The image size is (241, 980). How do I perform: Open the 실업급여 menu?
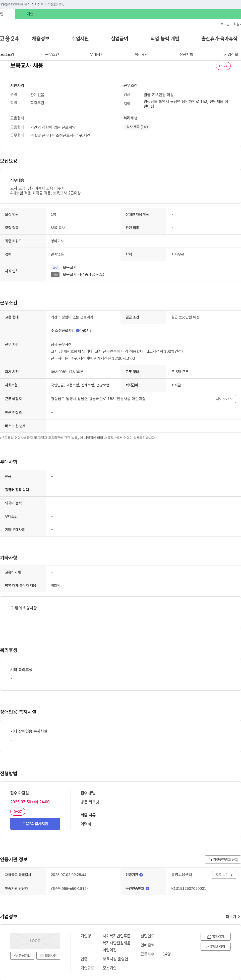click(x=119, y=38)
